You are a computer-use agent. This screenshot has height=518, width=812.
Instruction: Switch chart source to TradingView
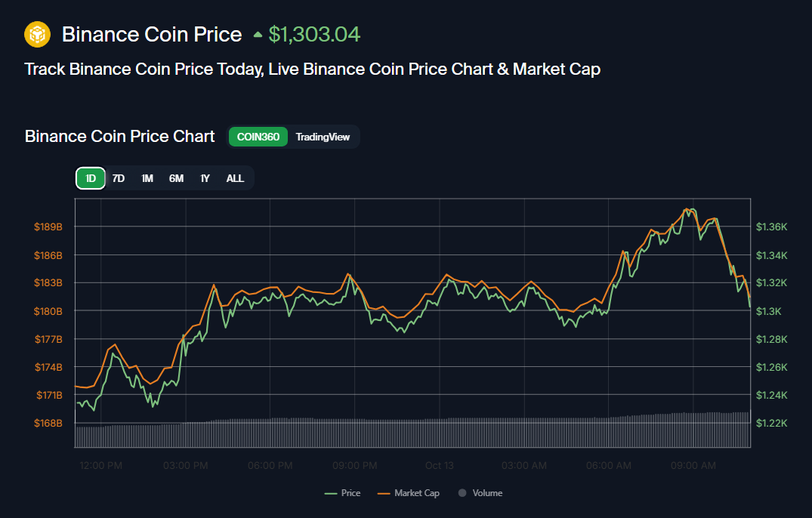click(x=323, y=137)
